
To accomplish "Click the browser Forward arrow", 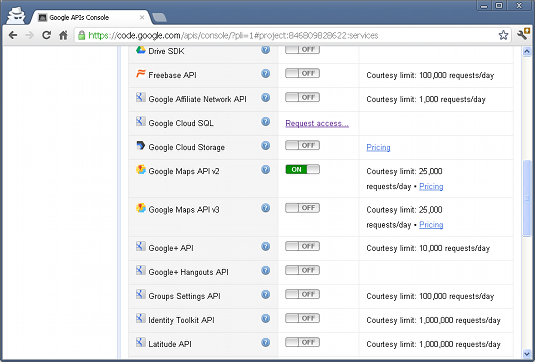I will pyautogui.click(x=30, y=35).
